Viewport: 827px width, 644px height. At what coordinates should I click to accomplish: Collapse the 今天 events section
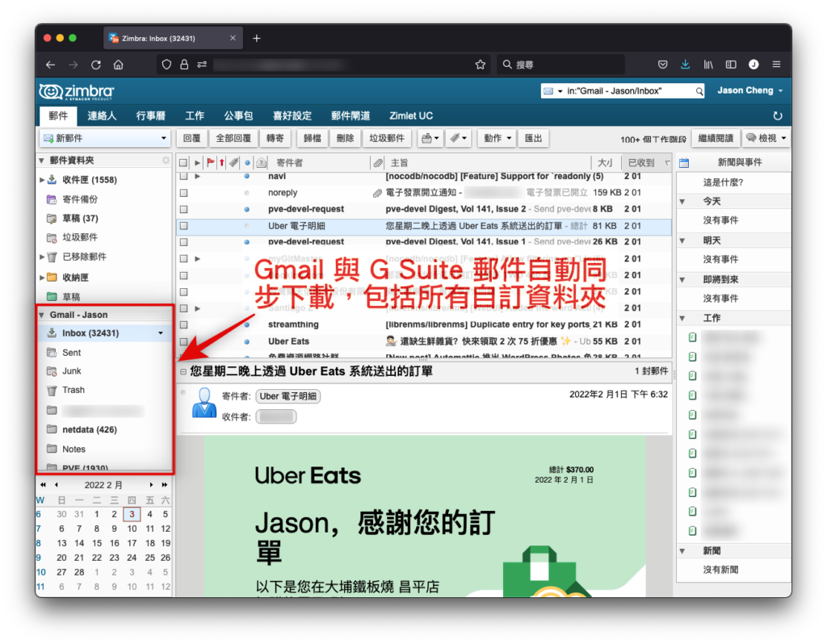[x=682, y=201]
